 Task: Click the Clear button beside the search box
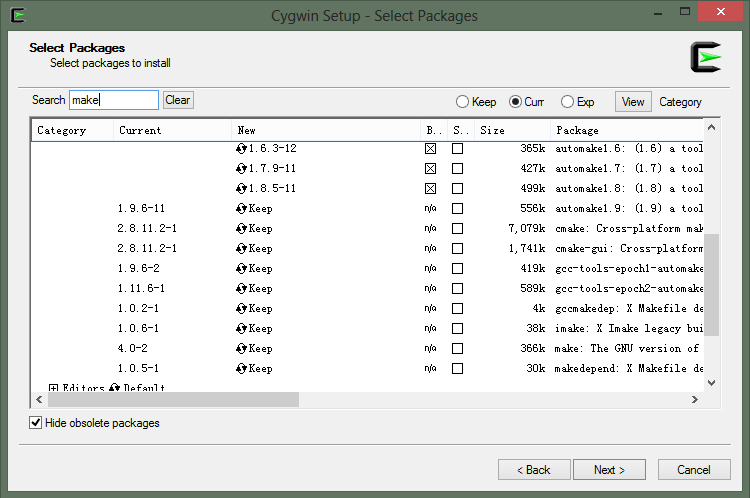pyautogui.click(x=177, y=100)
